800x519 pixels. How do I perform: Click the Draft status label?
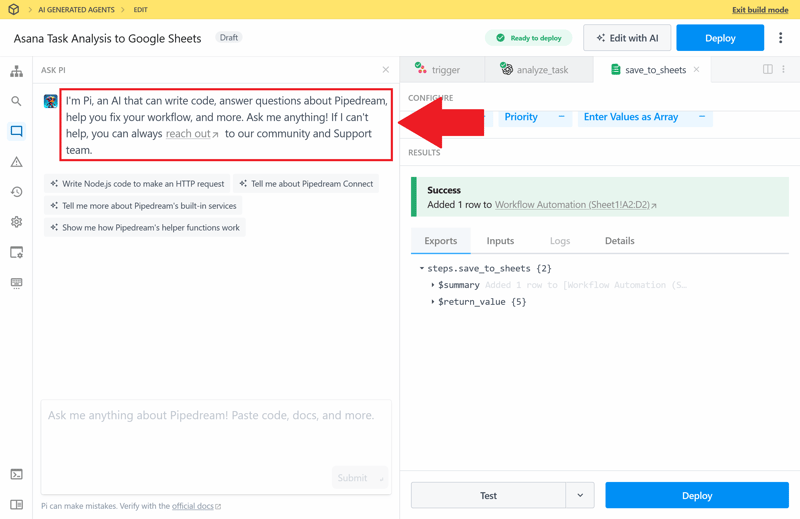[x=229, y=37]
